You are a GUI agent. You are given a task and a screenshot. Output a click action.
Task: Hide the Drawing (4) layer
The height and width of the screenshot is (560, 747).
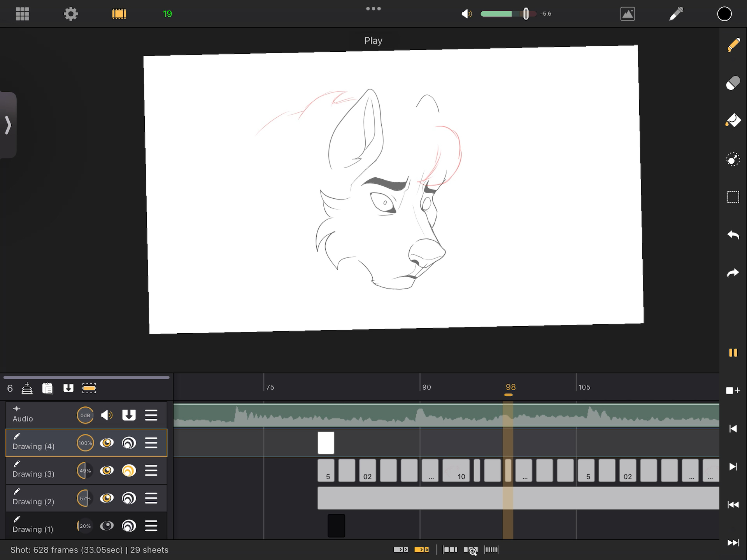coord(107,443)
